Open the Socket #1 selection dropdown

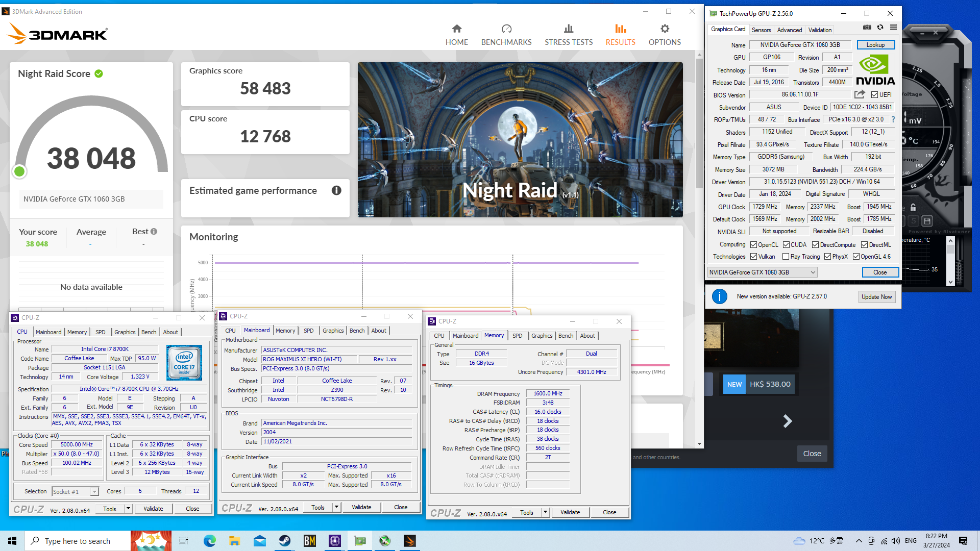click(75, 491)
